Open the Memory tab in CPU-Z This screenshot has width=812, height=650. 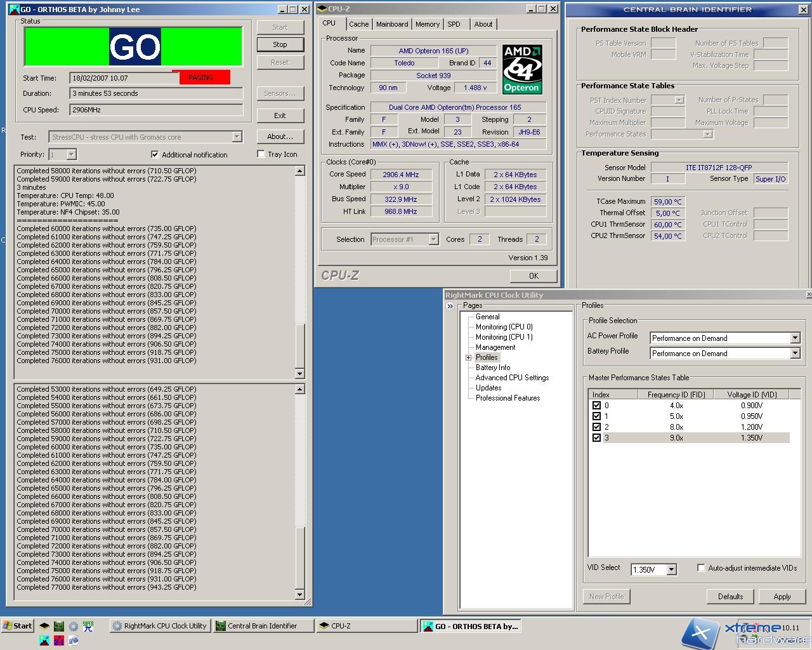[427, 24]
